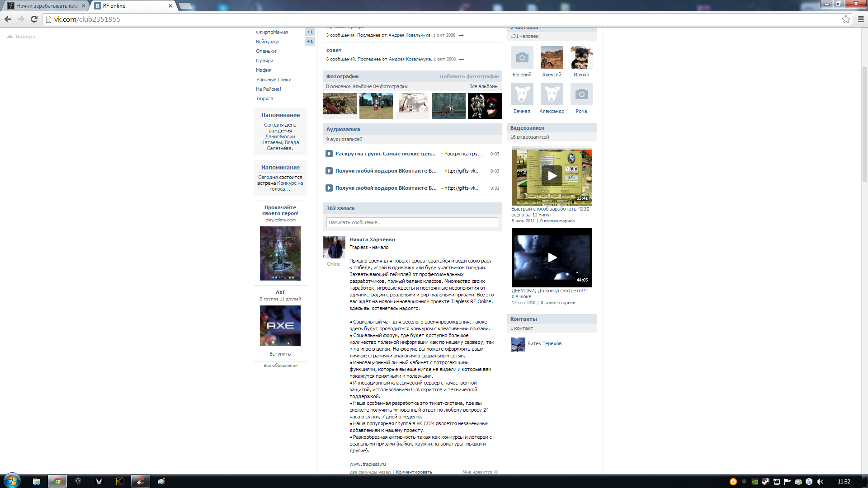Click Chrome icon in taskbar
This screenshot has width=868, height=488.
tap(57, 481)
